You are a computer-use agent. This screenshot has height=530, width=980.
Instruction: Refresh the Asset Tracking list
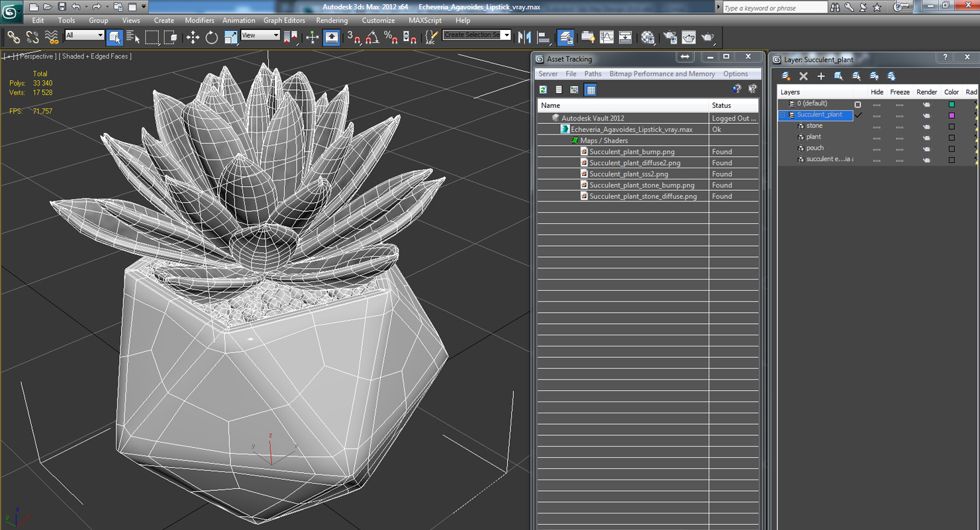[544, 89]
